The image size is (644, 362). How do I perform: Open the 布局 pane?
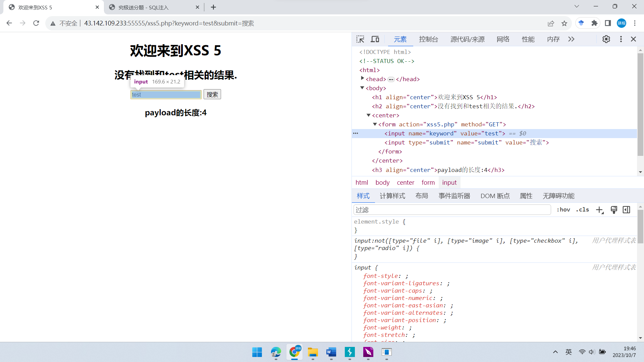tap(422, 196)
